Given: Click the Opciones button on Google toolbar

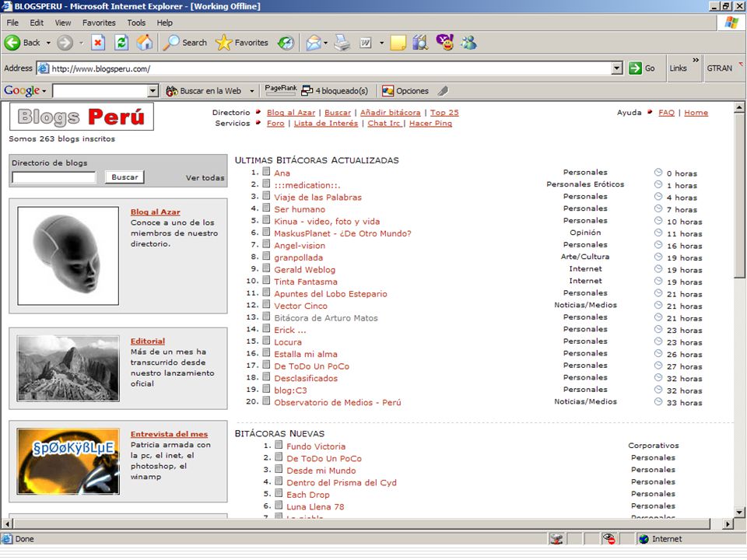Looking at the screenshot, I should [405, 90].
